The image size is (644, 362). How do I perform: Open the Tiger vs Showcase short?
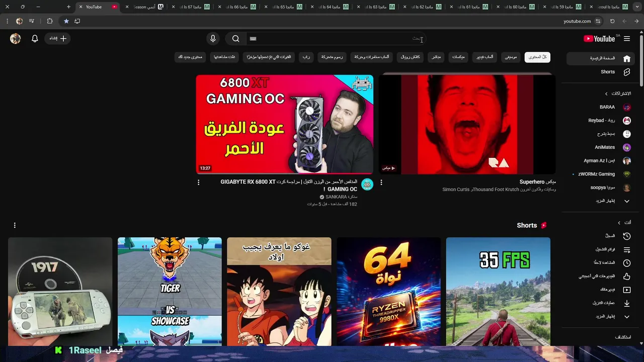click(x=170, y=292)
